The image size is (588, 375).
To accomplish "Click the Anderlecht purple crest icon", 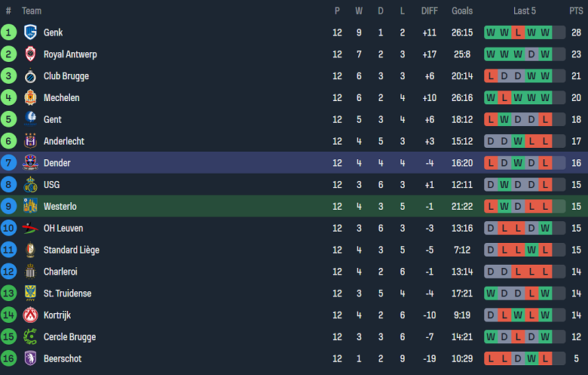I will click(x=30, y=141).
